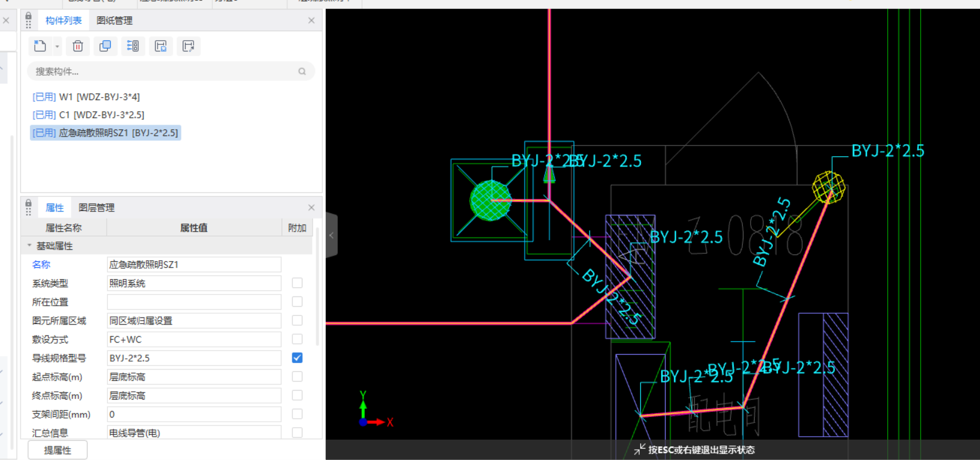
Task: Focus the 搜索构件 search field
Action: 171,71
